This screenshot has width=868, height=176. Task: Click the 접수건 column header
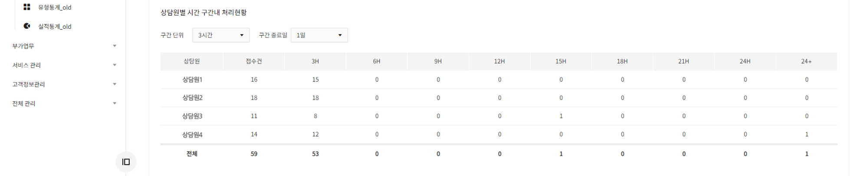pyautogui.click(x=254, y=61)
